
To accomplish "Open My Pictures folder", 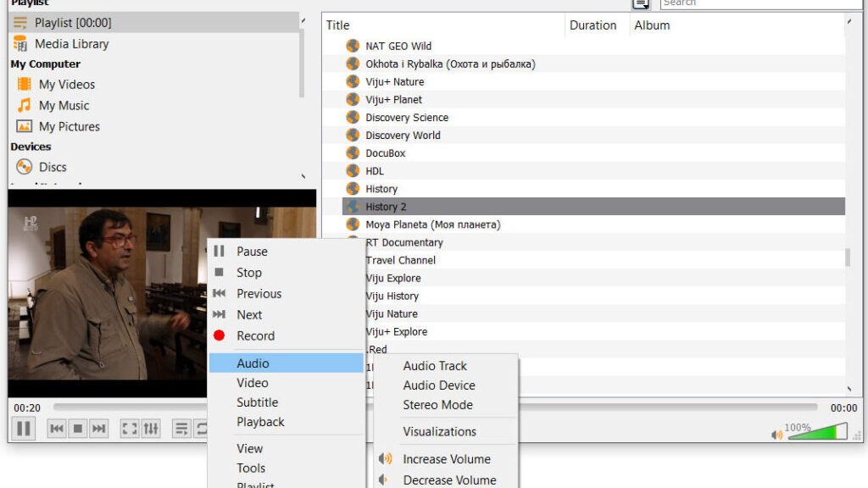I will [x=70, y=127].
